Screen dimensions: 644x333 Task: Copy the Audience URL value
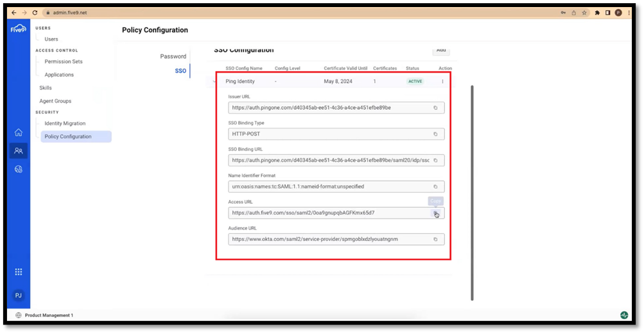[435, 239]
